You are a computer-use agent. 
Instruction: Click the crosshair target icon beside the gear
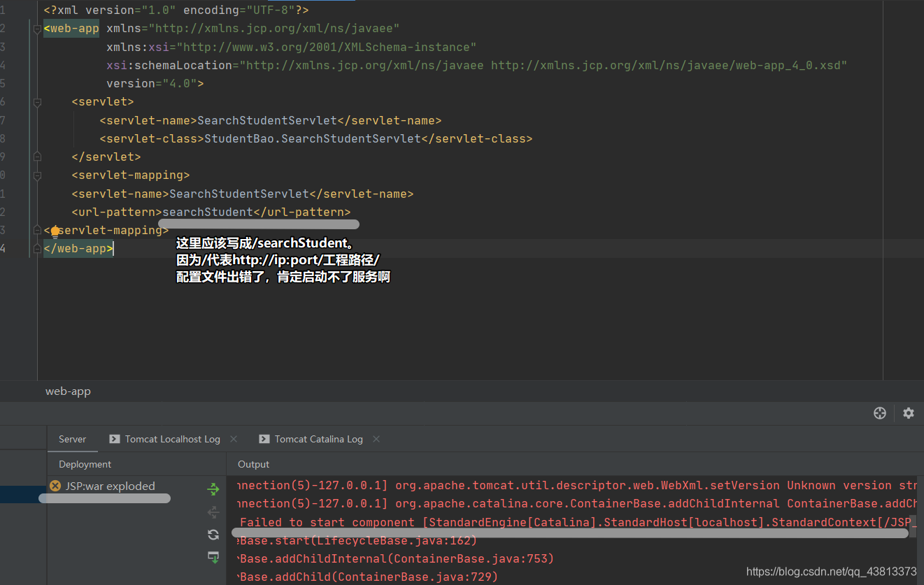coord(880,413)
